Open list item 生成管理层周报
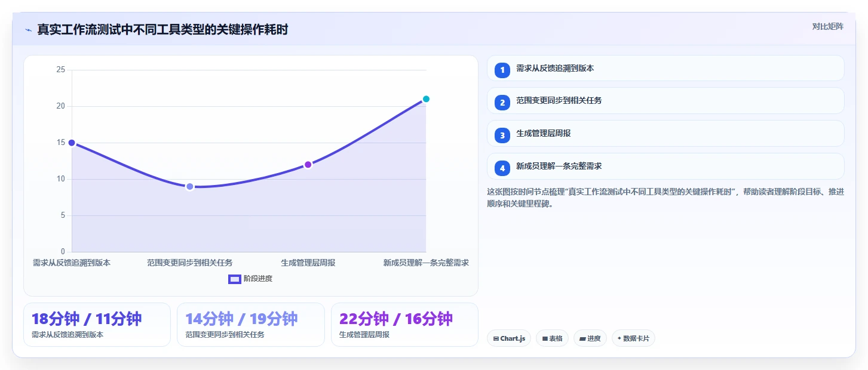 tap(665, 134)
